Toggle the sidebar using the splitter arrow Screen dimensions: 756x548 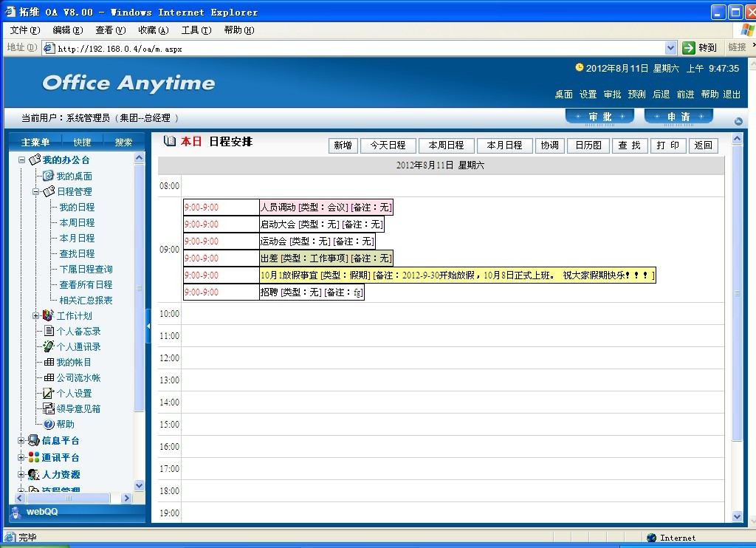(148, 325)
